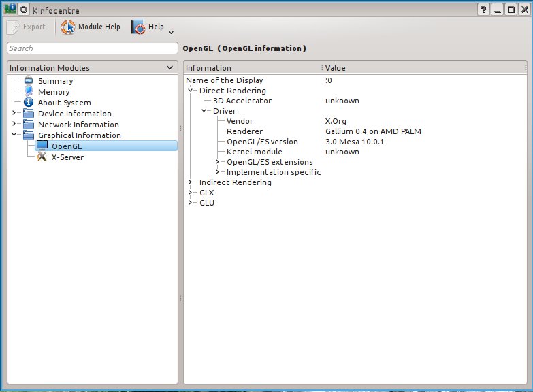The height and width of the screenshot is (392, 533).
Task: Open the X-Server module icon
Action: [x=42, y=157]
